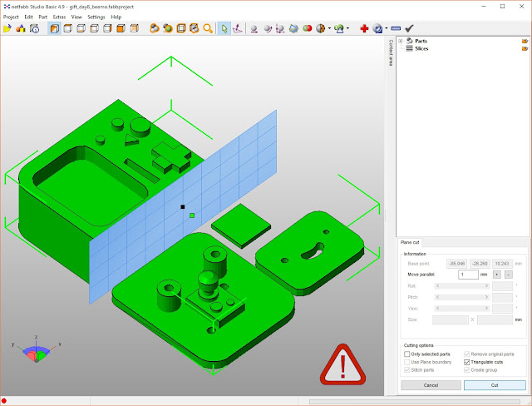Click the Cancel button
532x406 pixels.
point(431,385)
